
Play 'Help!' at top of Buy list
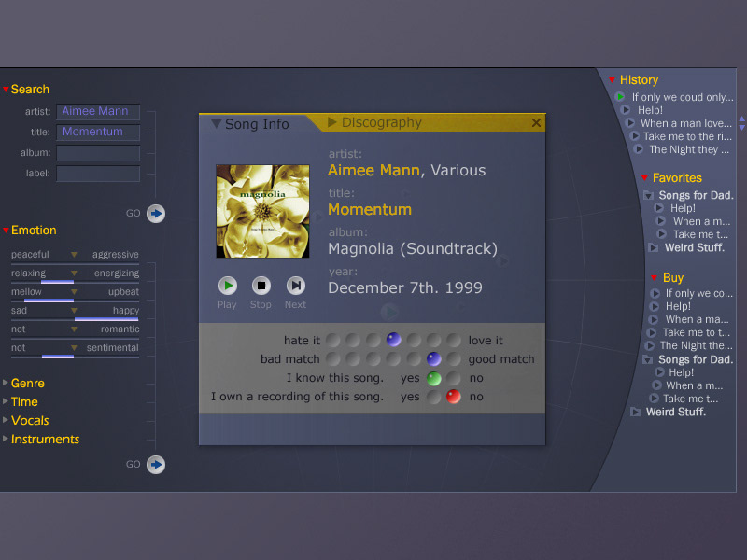655,306
